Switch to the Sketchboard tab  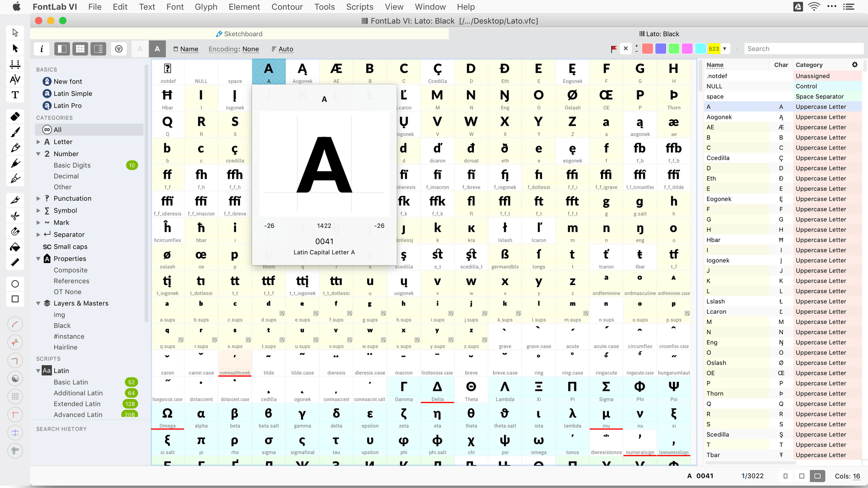pos(239,33)
